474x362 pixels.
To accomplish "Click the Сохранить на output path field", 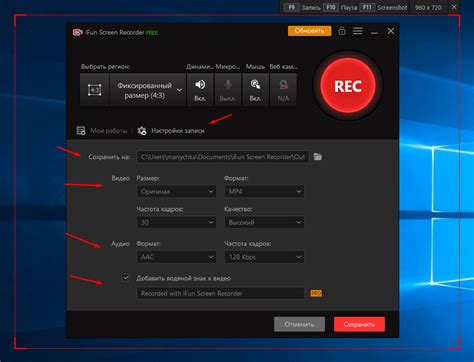I will (222, 157).
